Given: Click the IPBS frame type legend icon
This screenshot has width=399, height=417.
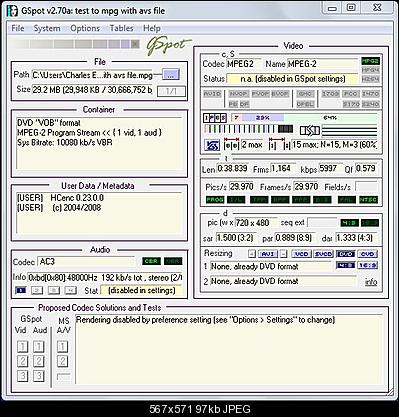Looking at the screenshot, I should 215,118.
